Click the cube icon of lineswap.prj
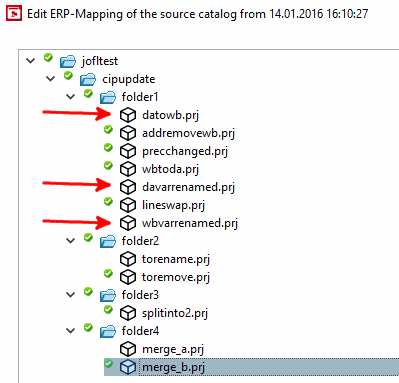The image size is (399, 383). [x=128, y=205]
